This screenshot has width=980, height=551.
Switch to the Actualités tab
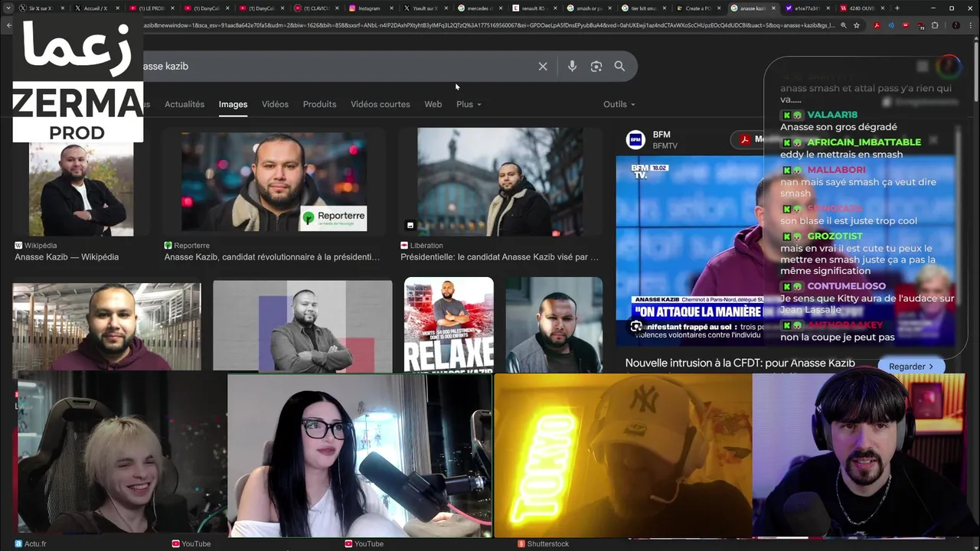(x=185, y=104)
